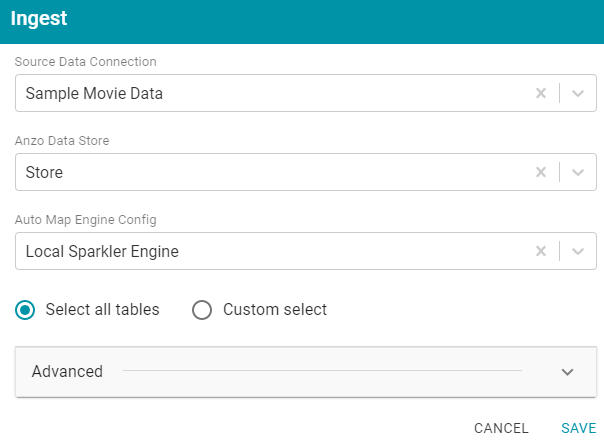Clear the Local Sparkler Engine selection

541,251
